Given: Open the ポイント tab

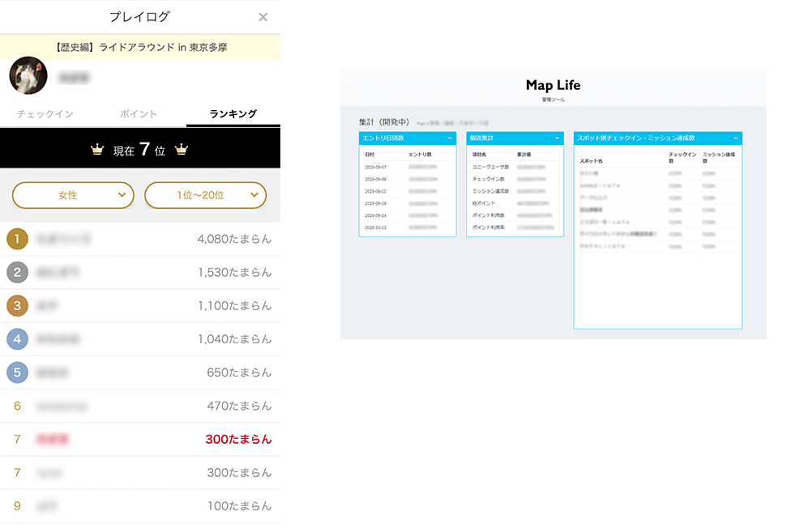Looking at the screenshot, I should point(139,114).
